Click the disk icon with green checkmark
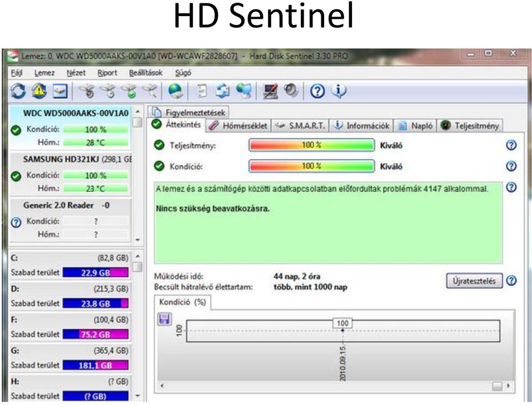532x405 pixels. point(129,91)
